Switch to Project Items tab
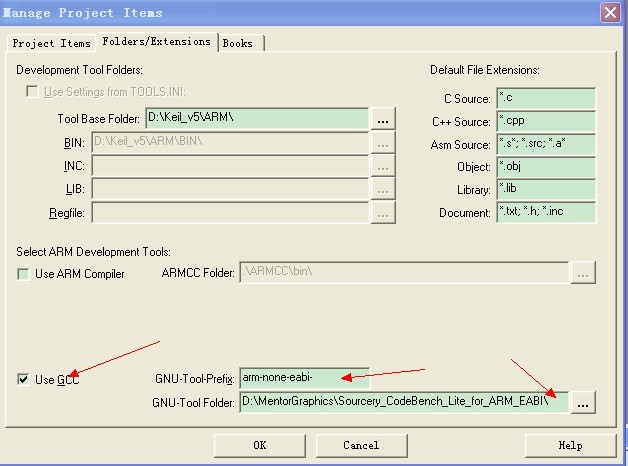The height and width of the screenshot is (466, 628). (x=51, y=43)
